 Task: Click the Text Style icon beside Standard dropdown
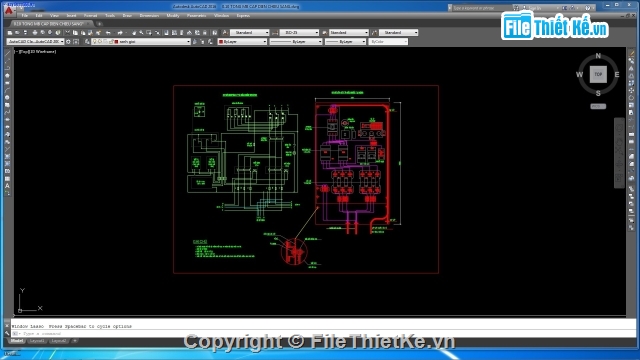coord(225,32)
